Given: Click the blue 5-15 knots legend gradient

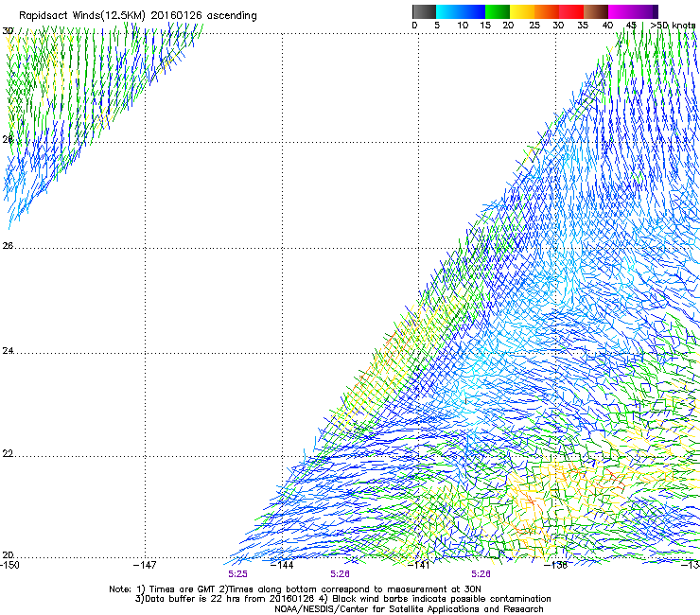Looking at the screenshot, I should pyautogui.click(x=461, y=11).
